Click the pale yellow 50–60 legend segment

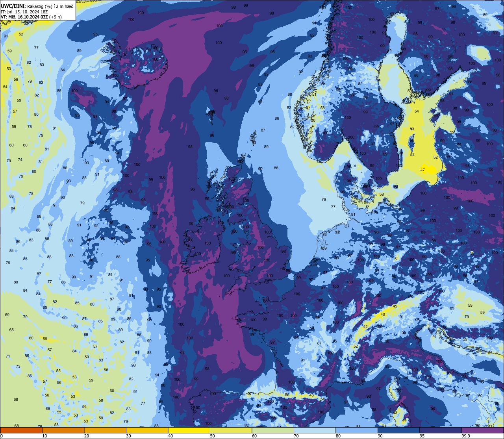coord(231,430)
